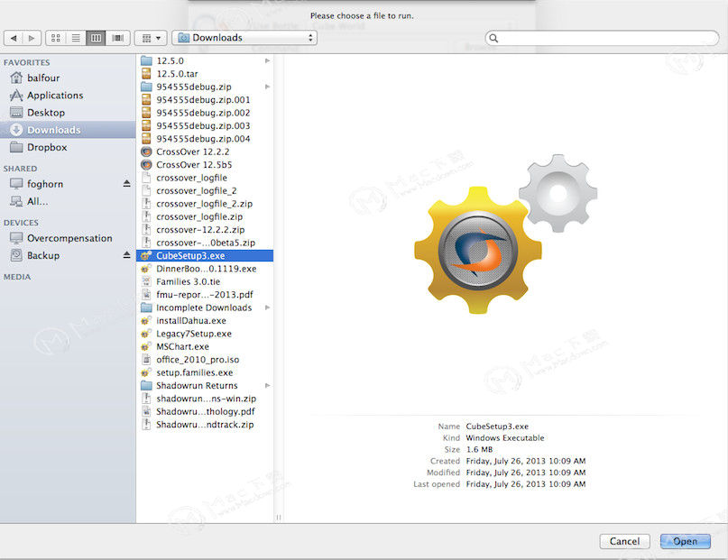Viewport: 728px width, 560px height.
Task: Select office_2010_pro.iso disk image
Action: point(205,360)
